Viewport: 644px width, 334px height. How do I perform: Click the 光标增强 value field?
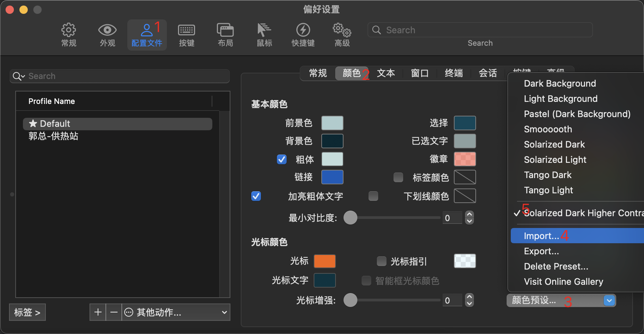452,300
